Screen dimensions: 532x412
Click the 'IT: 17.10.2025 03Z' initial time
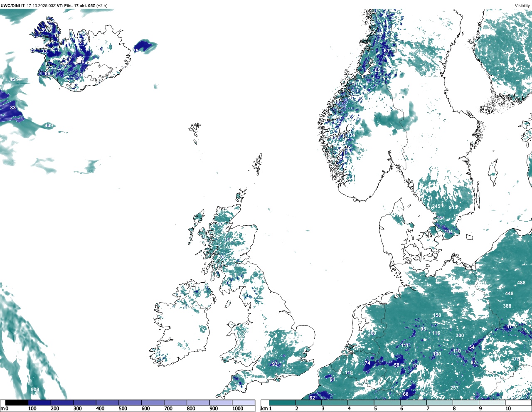[38, 5]
